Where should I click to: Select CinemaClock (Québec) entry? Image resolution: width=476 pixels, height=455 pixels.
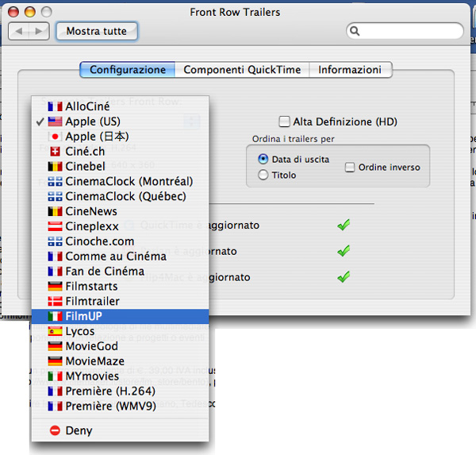(121, 196)
